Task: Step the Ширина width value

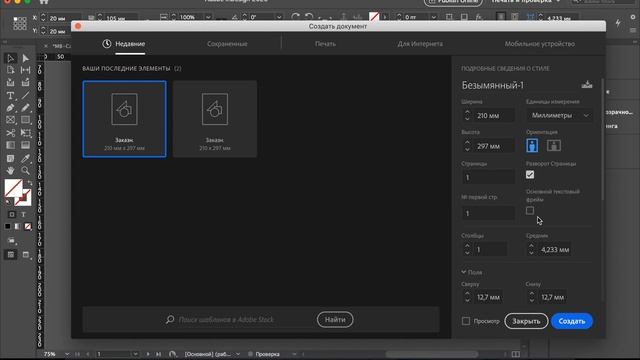Action: click(467, 116)
